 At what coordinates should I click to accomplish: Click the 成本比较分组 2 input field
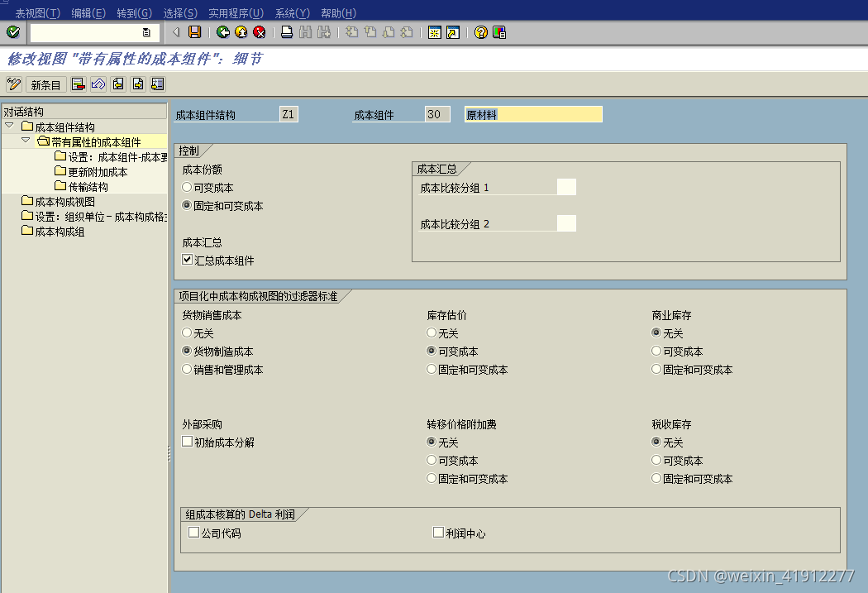(x=566, y=223)
